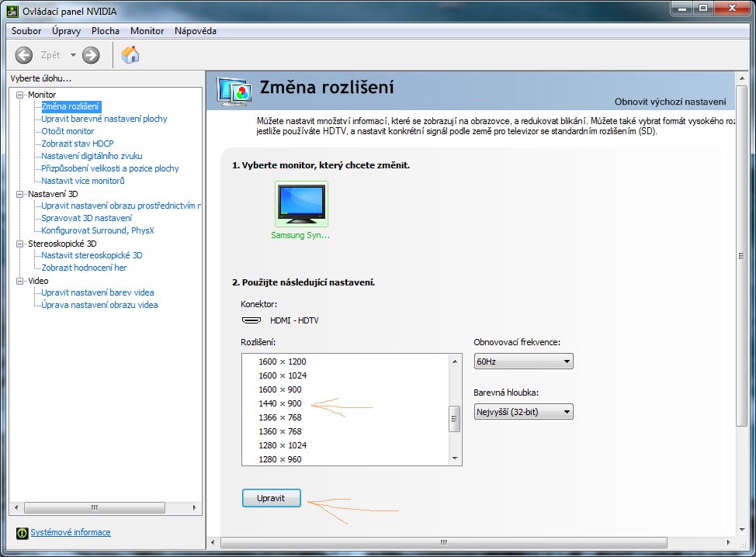756x557 pixels.
Task: Open Spravovat 3D nastavení task
Action: [x=86, y=218]
